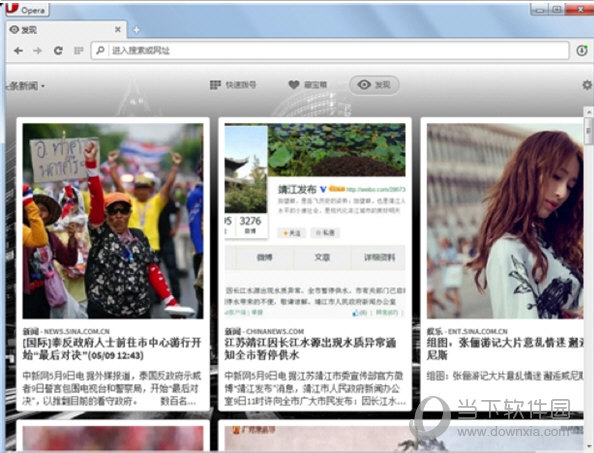Reload the page with refresh icon
This screenshot has width=594, height=453.
tap(58, 50)
